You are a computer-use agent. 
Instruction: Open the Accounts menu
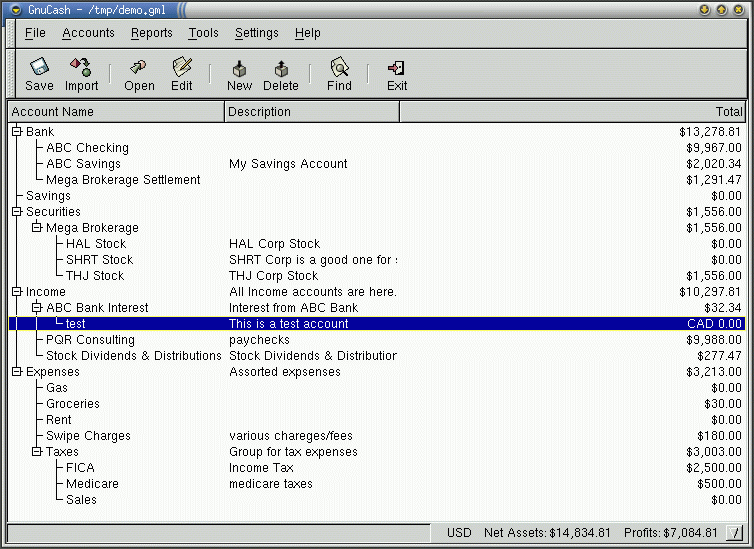click(x=88, y=33)
